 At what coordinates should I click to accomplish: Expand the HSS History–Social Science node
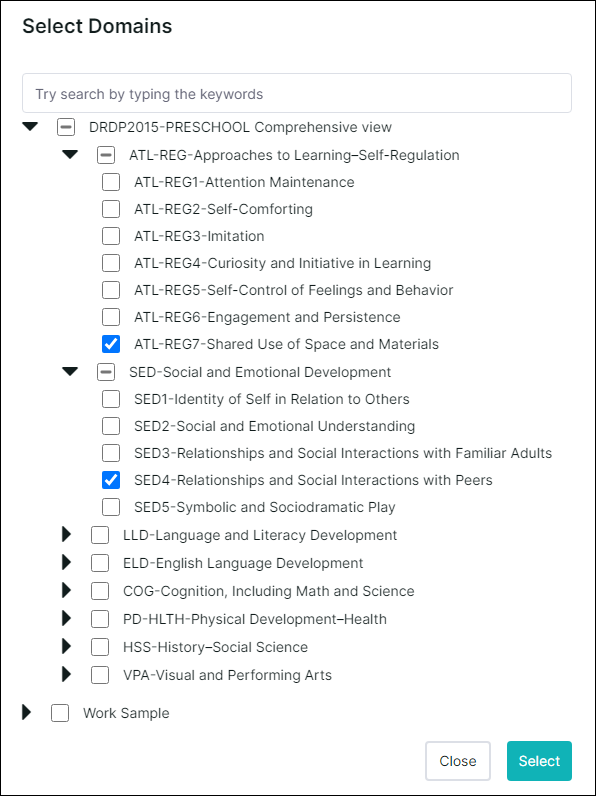pyautogui.click(x=67, y=646)
